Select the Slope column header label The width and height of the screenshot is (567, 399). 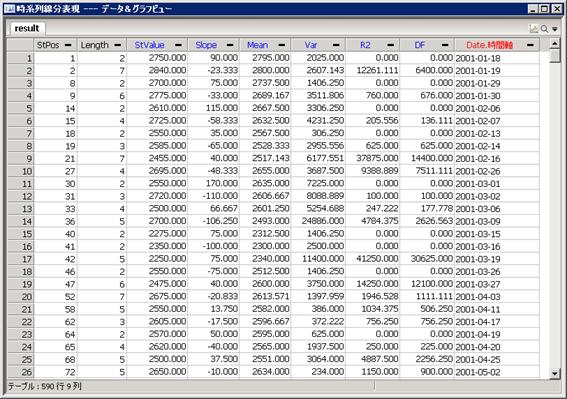coord(206,45)
